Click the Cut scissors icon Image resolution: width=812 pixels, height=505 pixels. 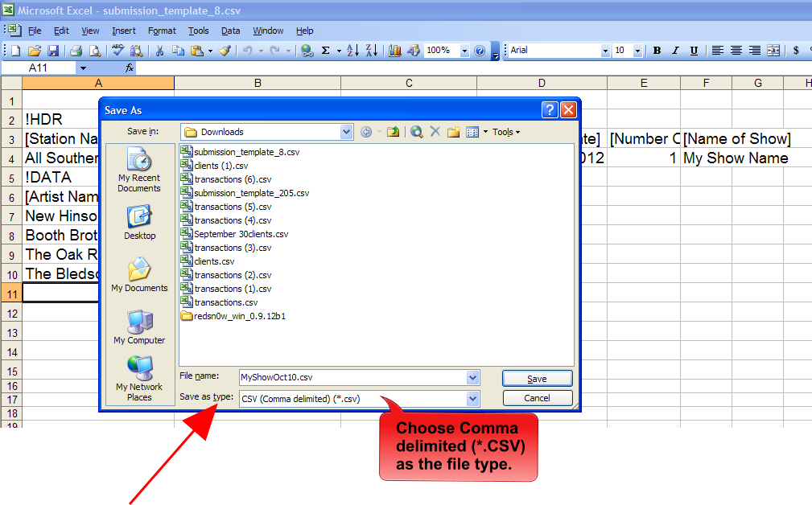click(x=159, y=51)
